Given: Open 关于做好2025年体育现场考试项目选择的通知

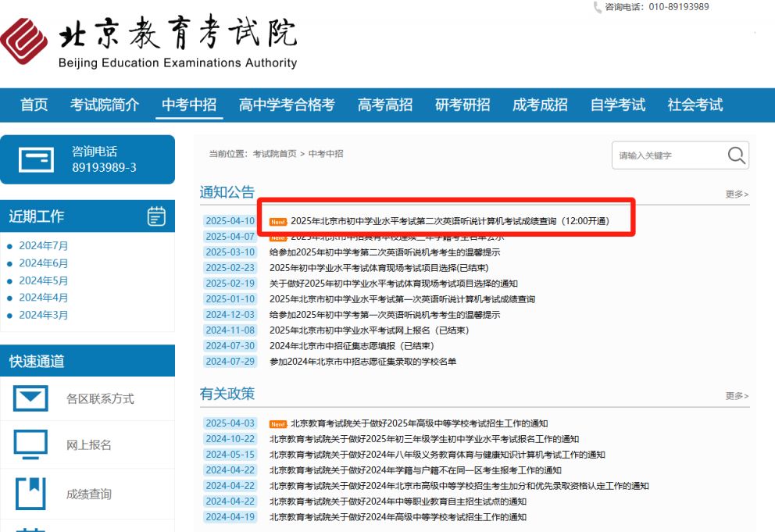Looking at the screenshot, I should point(394,284).
